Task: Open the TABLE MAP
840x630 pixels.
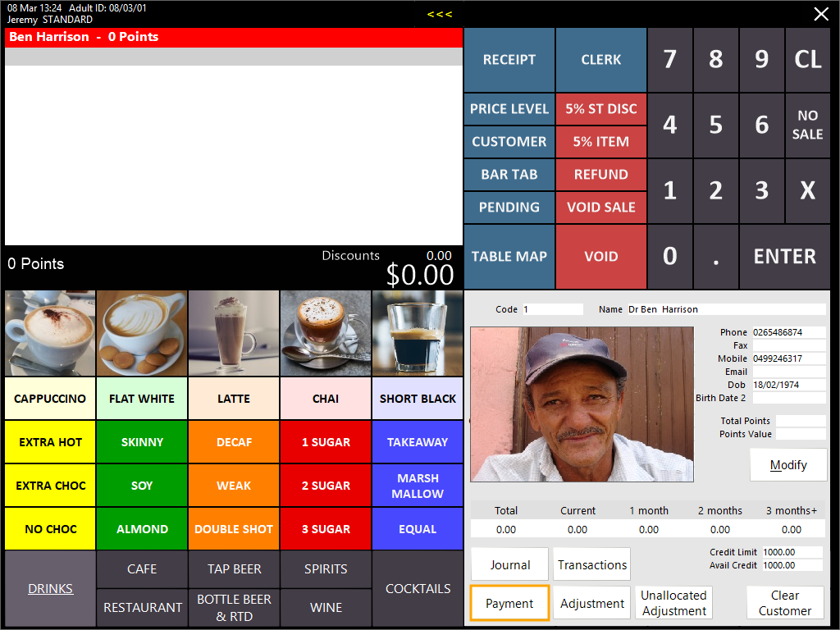Action: [509, 257]
